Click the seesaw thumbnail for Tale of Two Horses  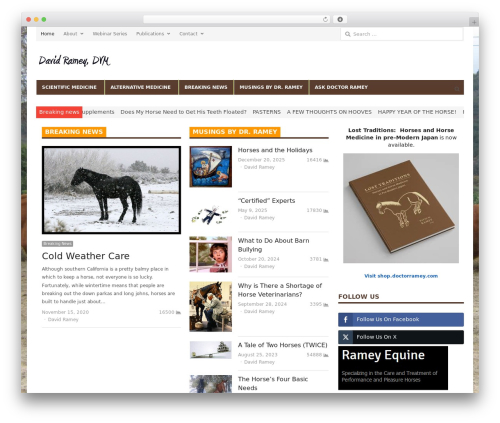pos(211,350)
